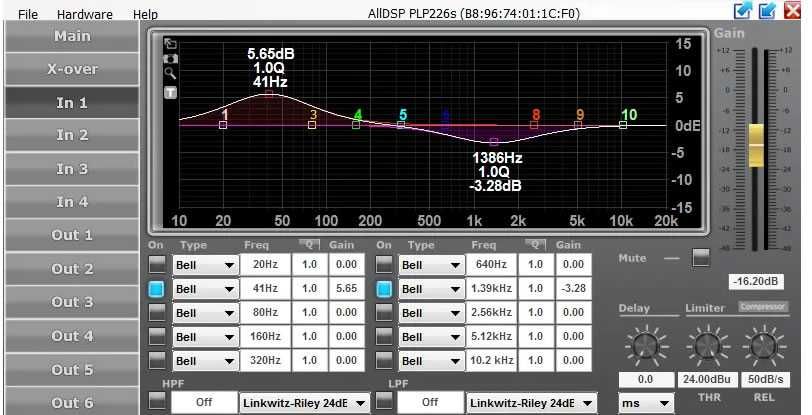812x415 pixels.
Task: Click the 0.0 delay value field
Action: 646,379
